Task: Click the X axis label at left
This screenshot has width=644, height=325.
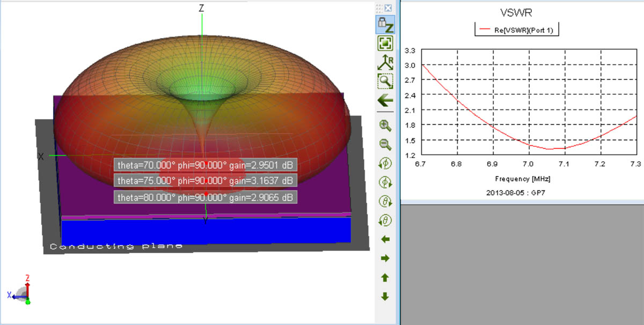Action: [x=40, y=156]
